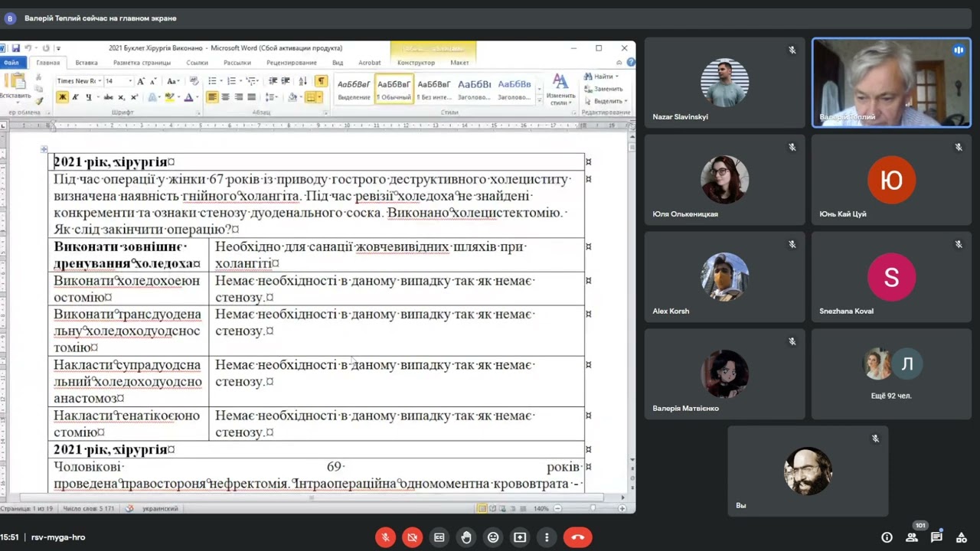This screenshot has height=551, width=980.
Task: Switch to the Вставка ribbon tab
Action: (x=87, y=63)
